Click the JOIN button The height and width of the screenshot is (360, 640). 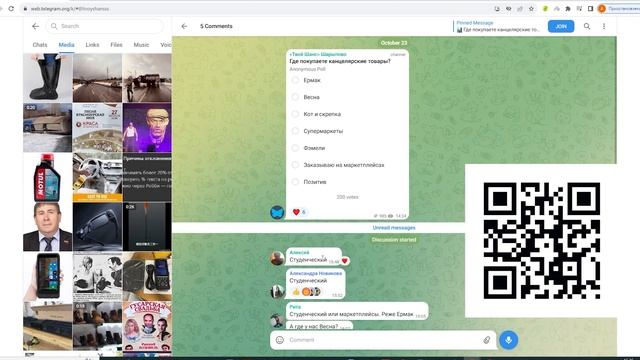tap(561, 26)
